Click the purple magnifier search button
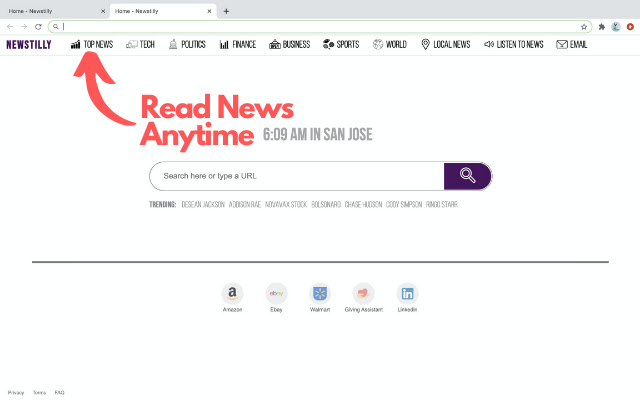The height and width of the screenshot is (400, 640). click(467, 176)
